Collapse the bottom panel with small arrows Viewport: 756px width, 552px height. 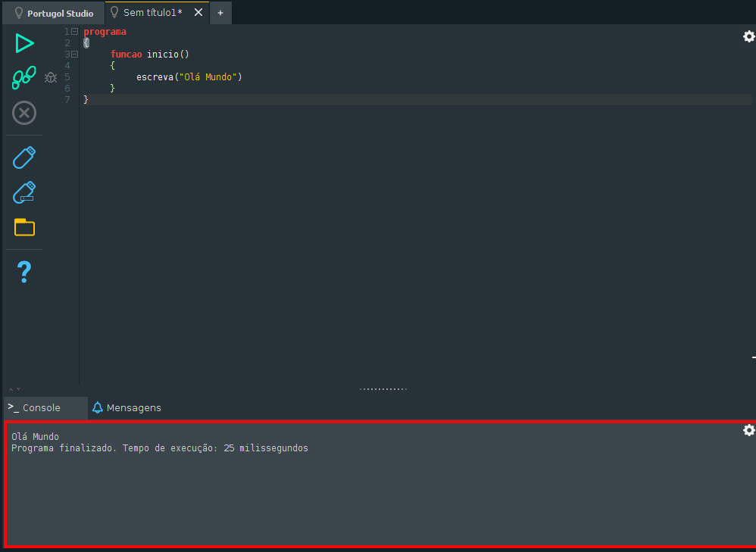14,389
